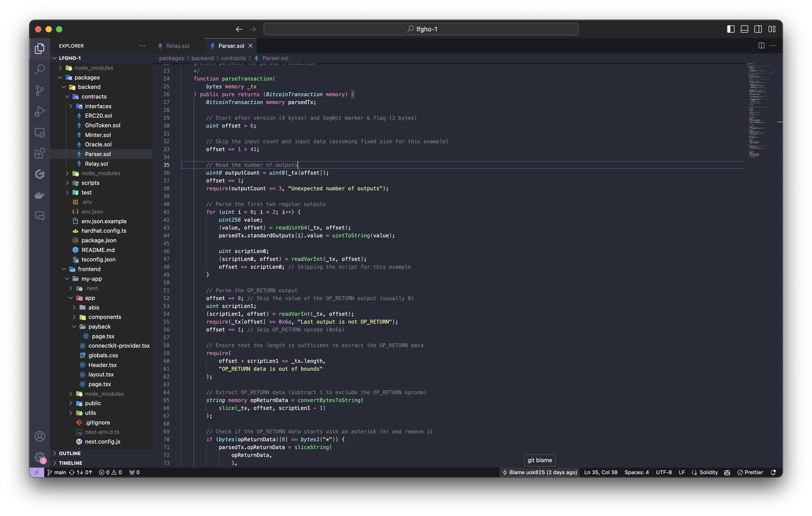The image size is (812, 516).
Task: Open the Remote Explorer view
Action: pos(40,133)
